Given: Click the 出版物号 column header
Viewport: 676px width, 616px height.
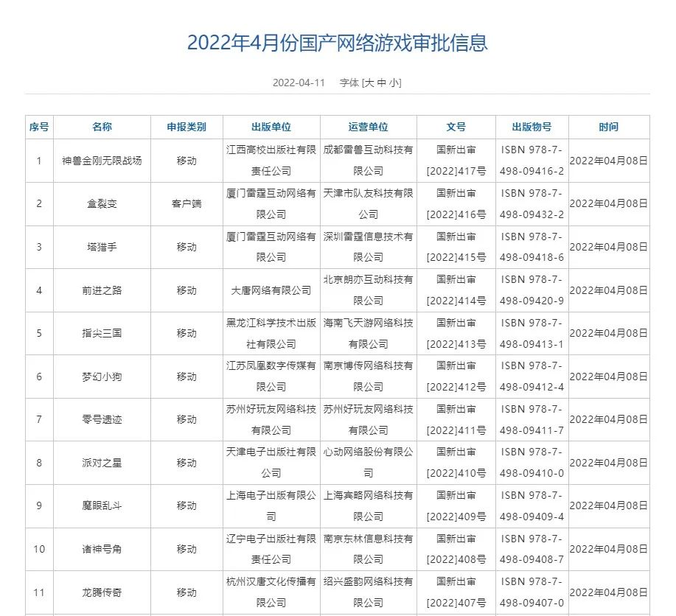Looking at the screenshot, I should point(532,127).
